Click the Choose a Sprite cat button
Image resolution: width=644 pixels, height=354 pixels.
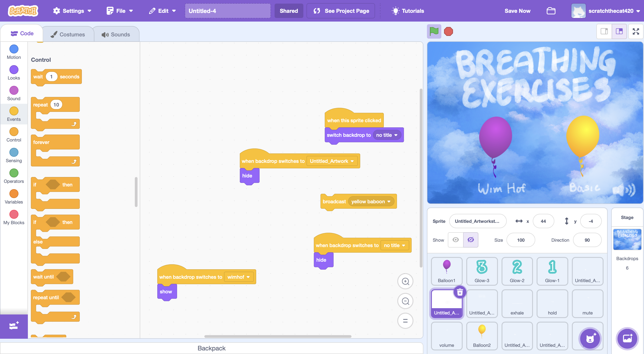click(x=590, y=339)
